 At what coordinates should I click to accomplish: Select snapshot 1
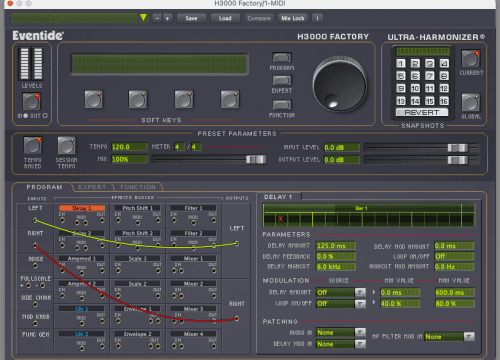(401, 63)
